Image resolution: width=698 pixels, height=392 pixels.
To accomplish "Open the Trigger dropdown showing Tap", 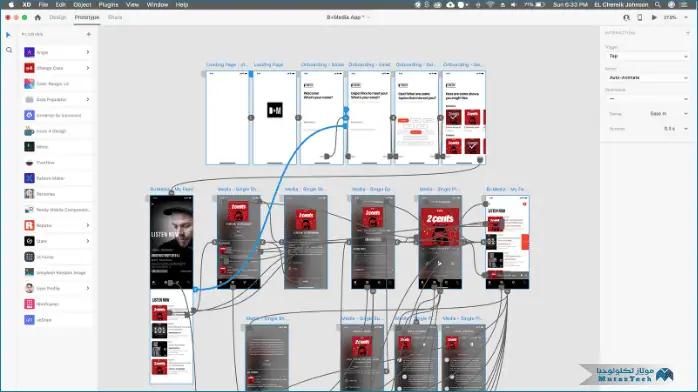I will pyautogui.click(x=647, y=56).
